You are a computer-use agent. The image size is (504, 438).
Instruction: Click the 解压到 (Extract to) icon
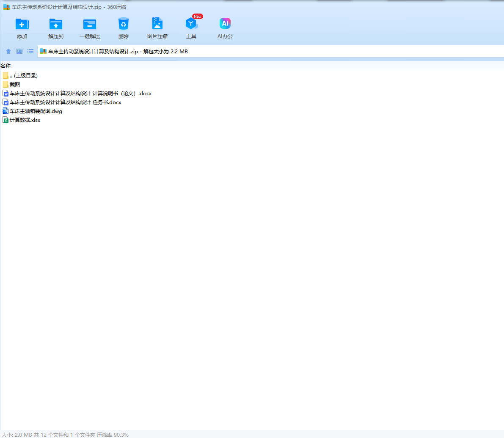(55, 24)
